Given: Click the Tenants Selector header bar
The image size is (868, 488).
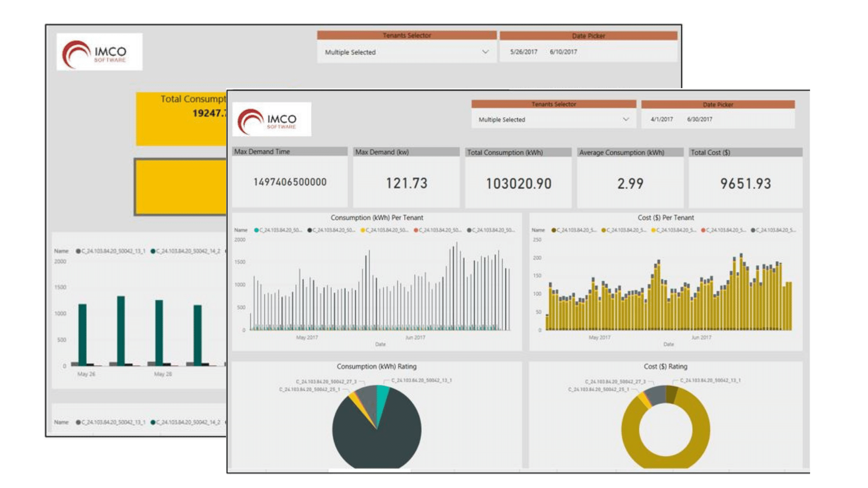Looking at the screenshot, I should click(554, 103).
